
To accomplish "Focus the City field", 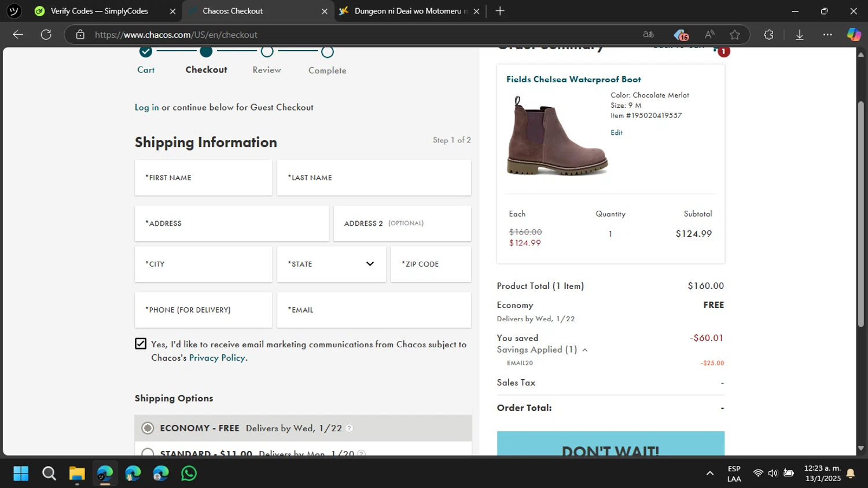I will pyautogui.click(x=204, y=264).
